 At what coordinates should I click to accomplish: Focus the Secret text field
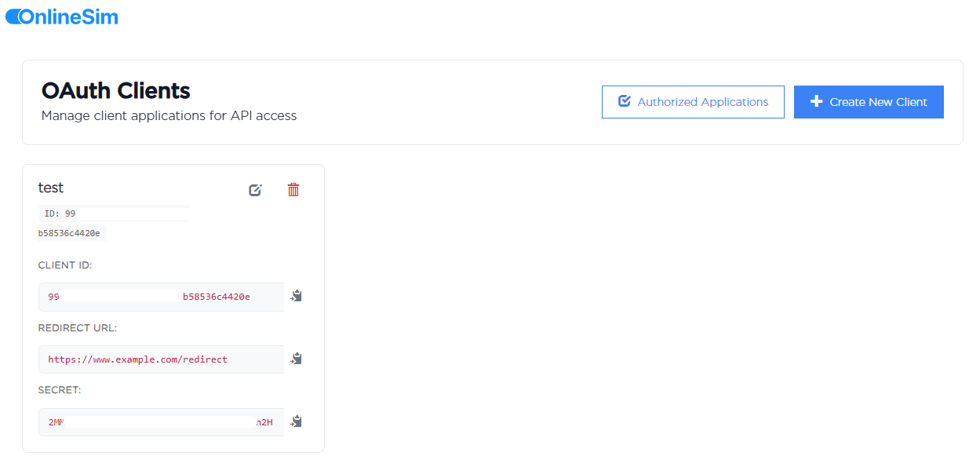(x=161, y=421)
